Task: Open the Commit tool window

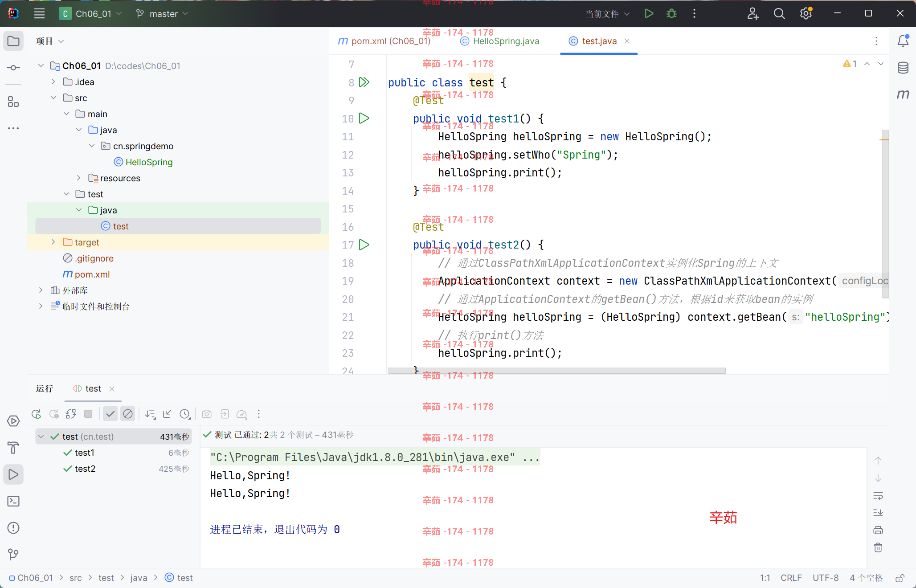Action: click(x=13, y=68)
